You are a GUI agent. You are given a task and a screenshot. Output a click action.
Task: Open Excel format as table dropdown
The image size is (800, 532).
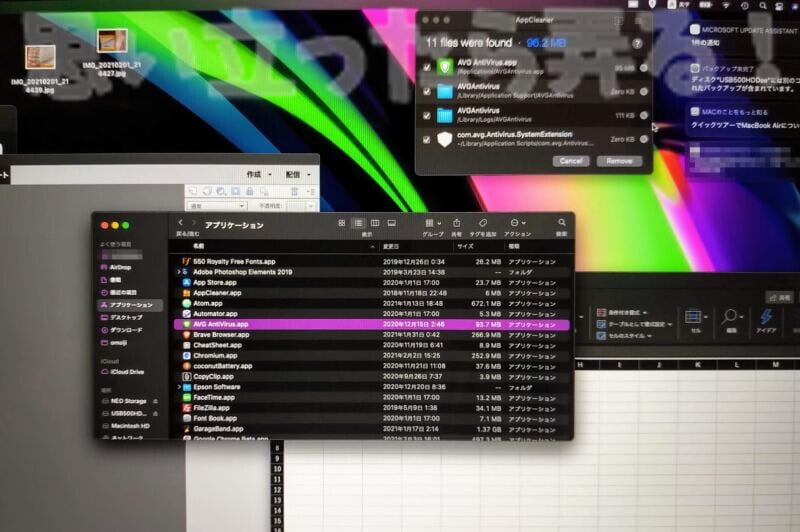pyautogui.click(x=635, y=324)
